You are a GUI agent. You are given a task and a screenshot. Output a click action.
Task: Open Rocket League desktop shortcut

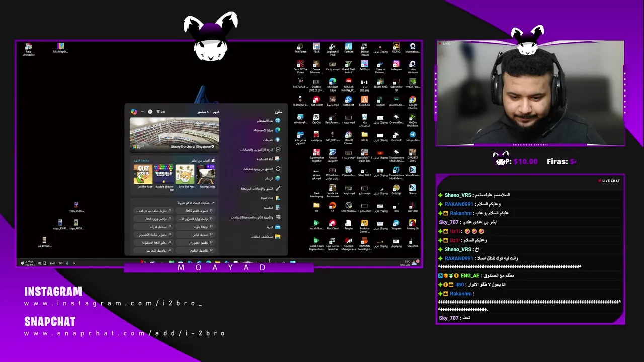332,156
